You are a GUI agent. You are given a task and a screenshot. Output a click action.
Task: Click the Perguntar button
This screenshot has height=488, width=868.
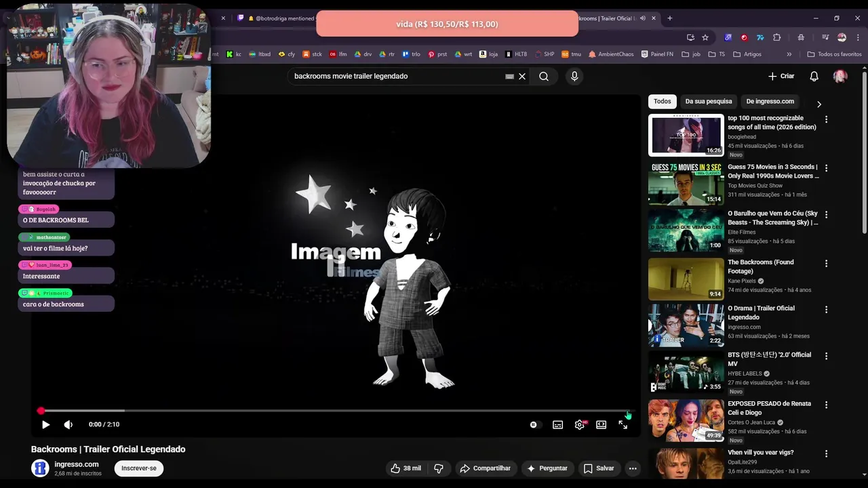click(547, 468)
